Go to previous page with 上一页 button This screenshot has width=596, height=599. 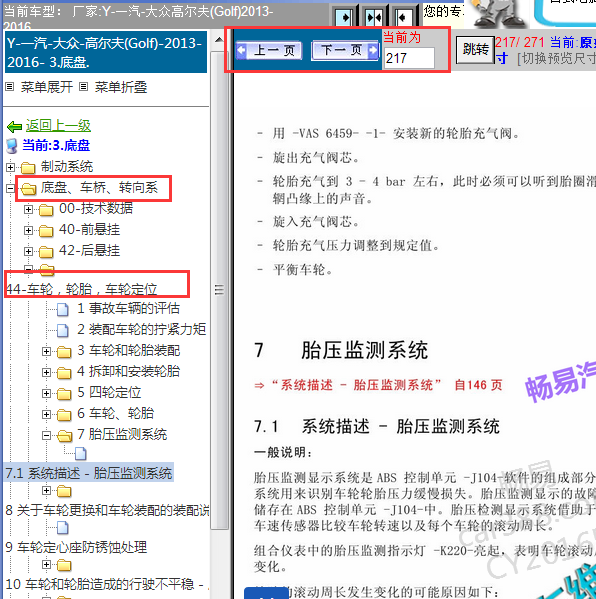(269, 50)
